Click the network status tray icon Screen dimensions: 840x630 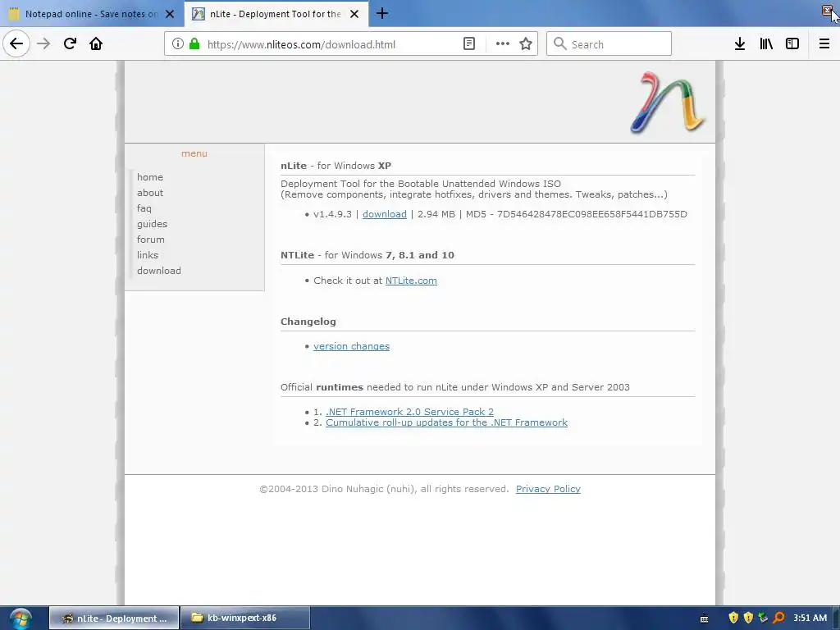764,618
